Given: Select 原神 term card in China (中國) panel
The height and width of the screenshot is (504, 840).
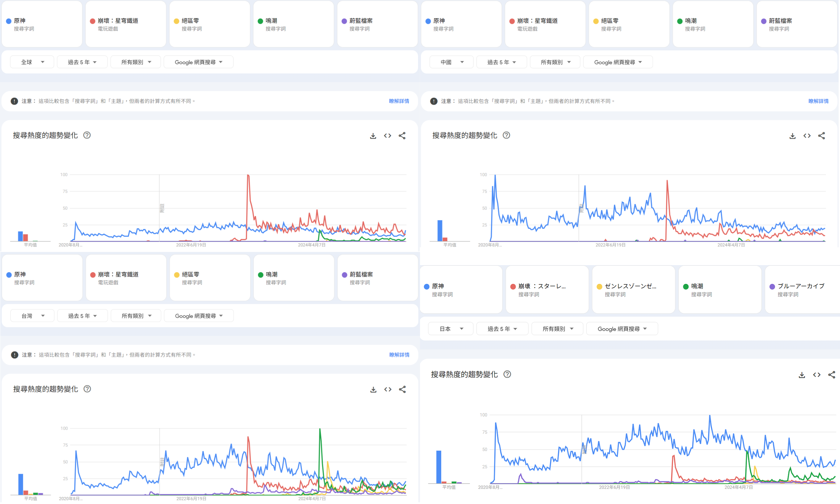Looking at the screenshot, I should pyautogui.click(x=461, y=24).
